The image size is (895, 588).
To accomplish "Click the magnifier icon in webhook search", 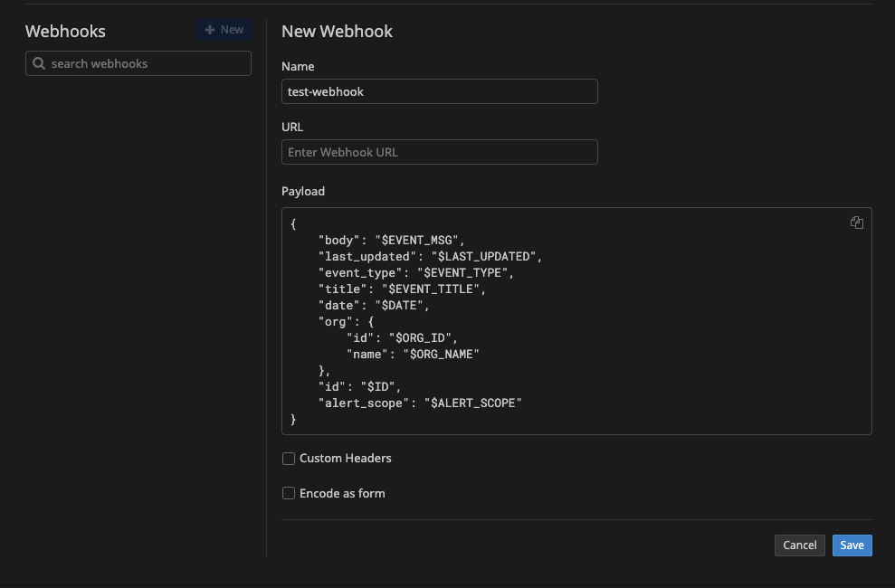I will 39,63.
